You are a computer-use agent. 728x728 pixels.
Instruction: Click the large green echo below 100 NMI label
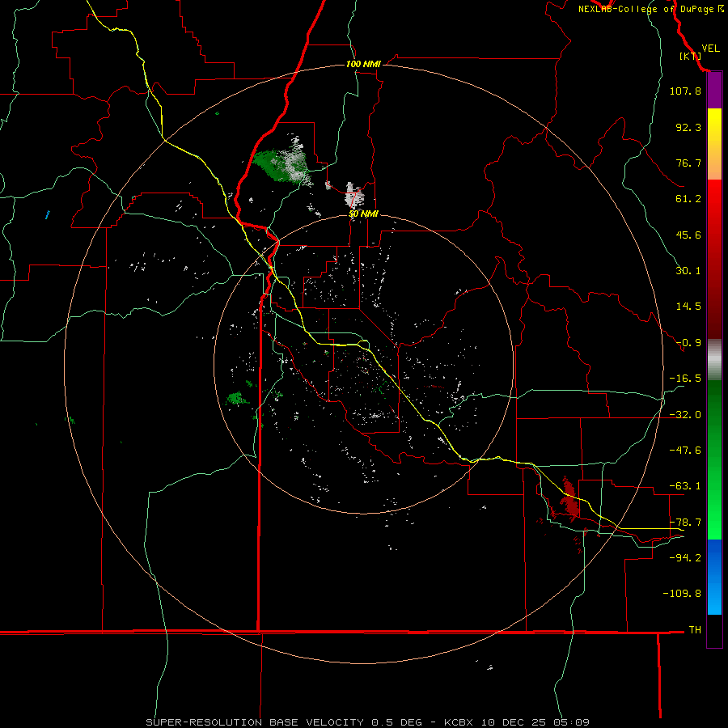coord(281,163)
